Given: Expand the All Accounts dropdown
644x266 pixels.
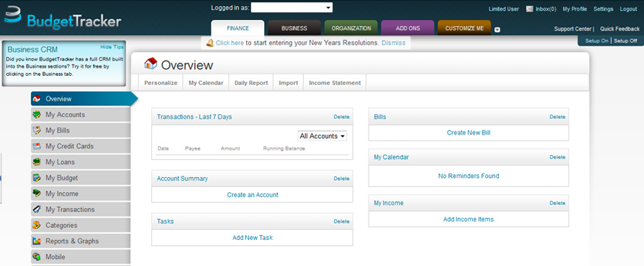Looking at the screenshot, I should (322, 136).
